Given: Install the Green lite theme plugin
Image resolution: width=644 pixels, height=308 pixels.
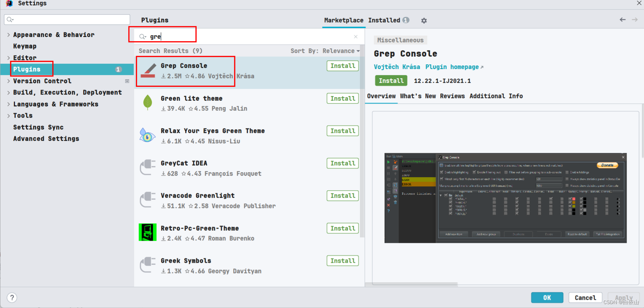Looking at the screenshot, I should pyautogui.click(x=343, y=99).
